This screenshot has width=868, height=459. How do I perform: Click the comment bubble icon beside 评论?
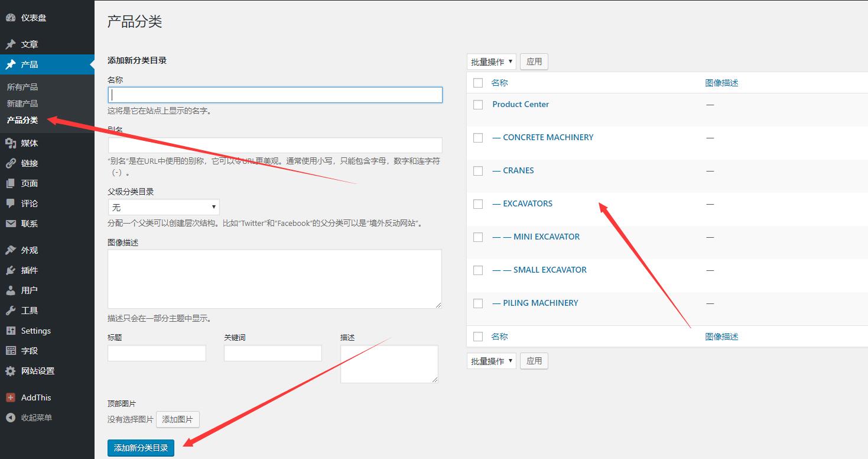click(11, 203)
